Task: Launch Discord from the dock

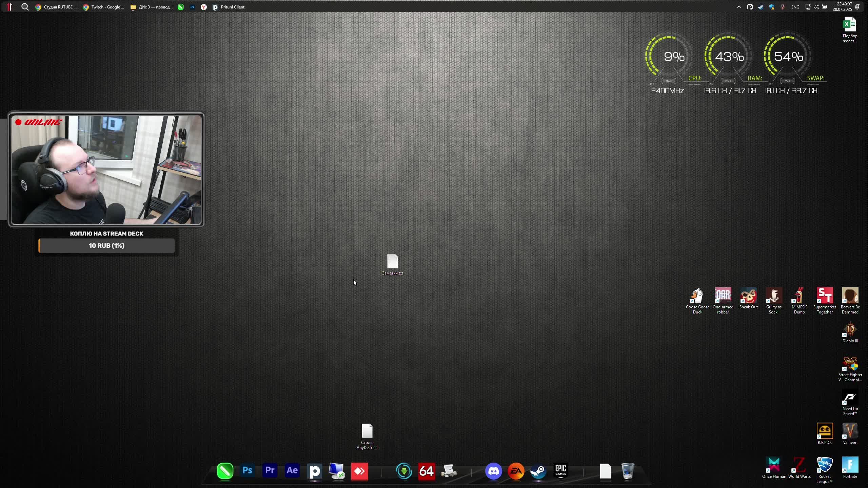Action: point(493,471)
